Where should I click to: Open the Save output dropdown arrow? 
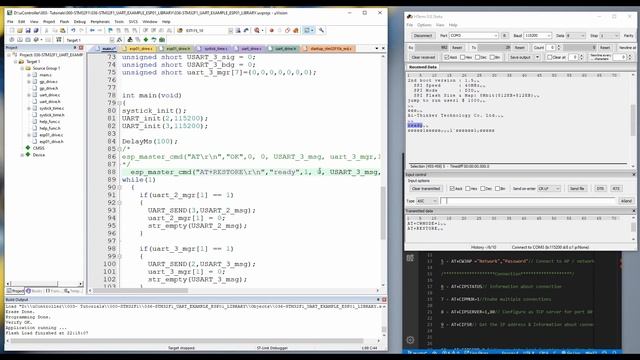tap(537, 57)
